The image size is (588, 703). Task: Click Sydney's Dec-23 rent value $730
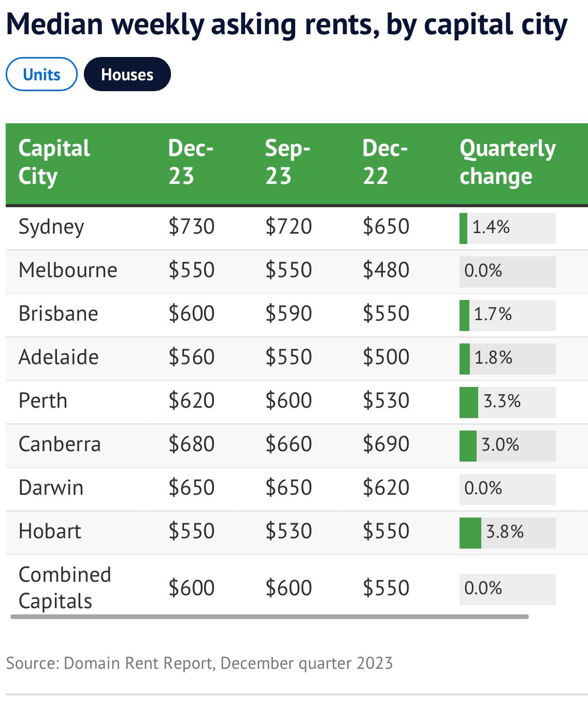point(191,227)
